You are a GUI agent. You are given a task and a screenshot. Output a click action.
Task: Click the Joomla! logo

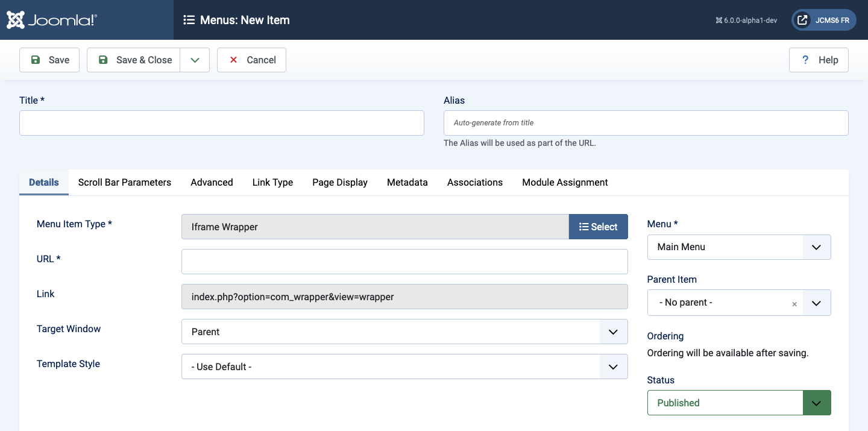click(52, 20)
